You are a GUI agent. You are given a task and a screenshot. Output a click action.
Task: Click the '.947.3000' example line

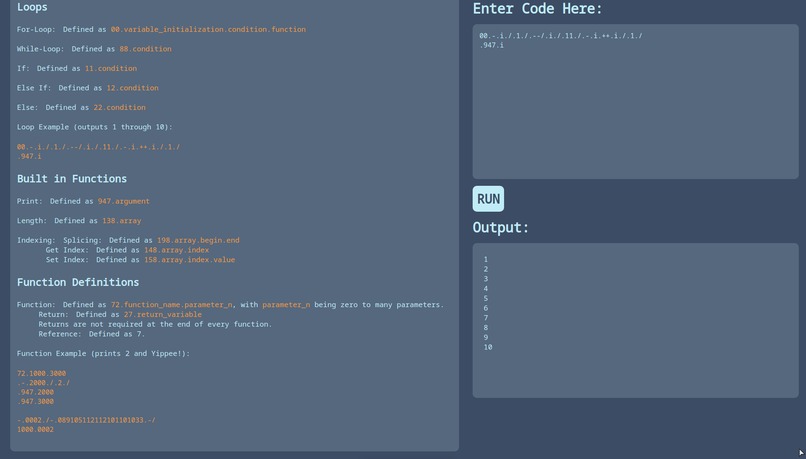pyautogui.click(x=35, y=401)
